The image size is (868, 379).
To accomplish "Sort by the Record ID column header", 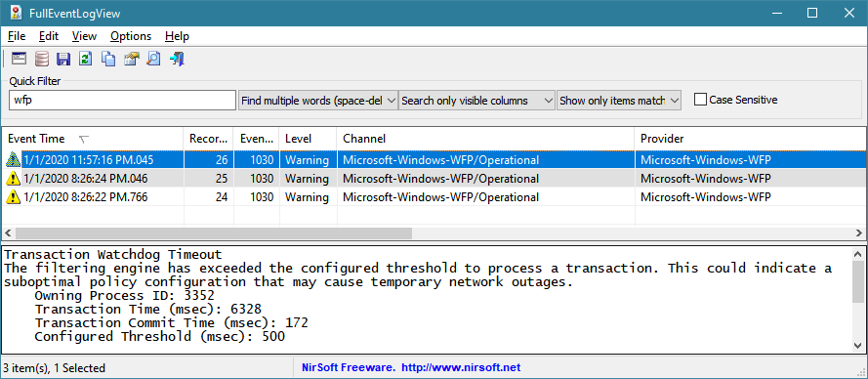I will click(209, 139).
